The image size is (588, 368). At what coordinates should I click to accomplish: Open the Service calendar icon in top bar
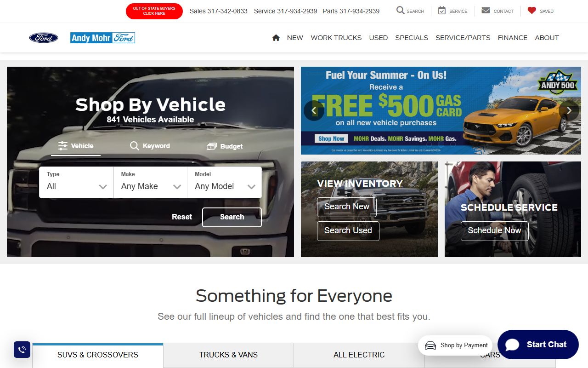click(442, 10)
